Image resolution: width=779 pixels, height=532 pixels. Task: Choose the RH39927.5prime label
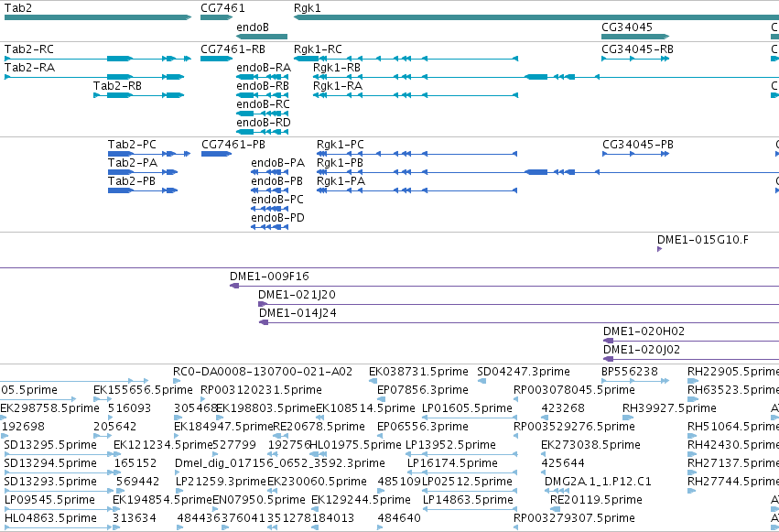pos(670,408)
